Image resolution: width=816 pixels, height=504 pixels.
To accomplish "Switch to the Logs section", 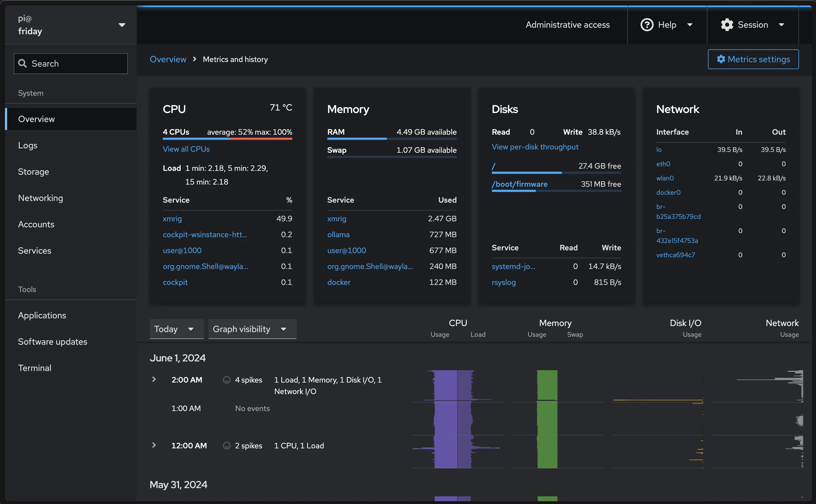I will click(28, 145).
